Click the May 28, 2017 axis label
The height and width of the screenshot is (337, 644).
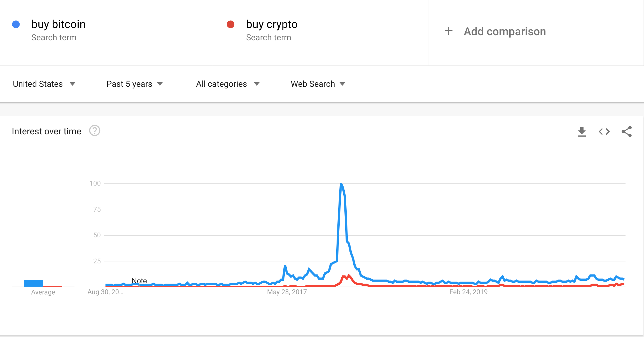(x=287, y=292)
